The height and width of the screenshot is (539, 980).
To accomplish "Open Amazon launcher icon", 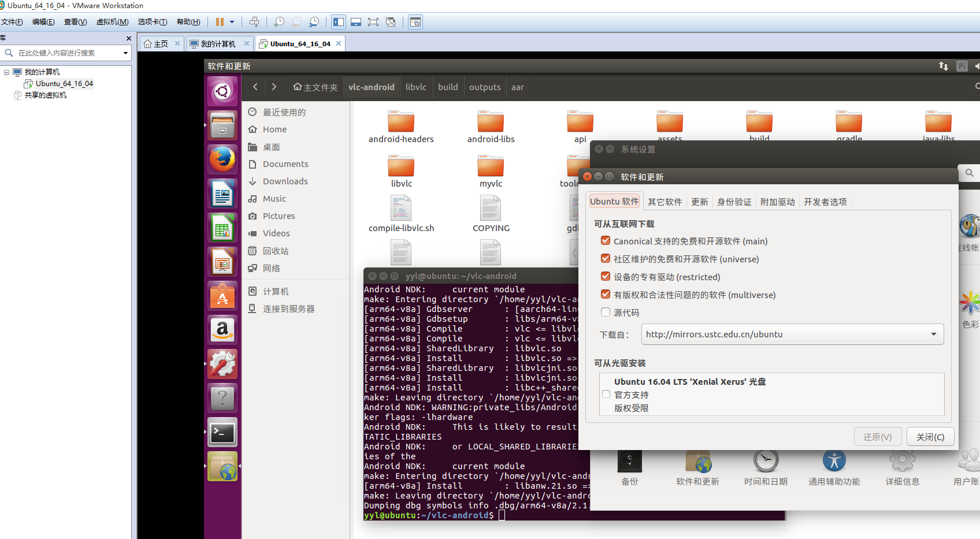I will (x=222, y=330).
